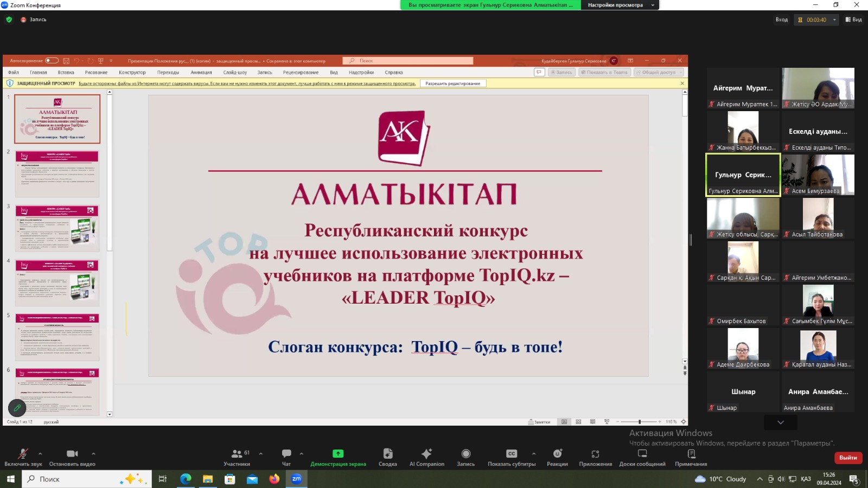Screen dimensions: 868x488
Task: Open weather 10°C Cloudy widget
Action: click(x=720, y=479)
